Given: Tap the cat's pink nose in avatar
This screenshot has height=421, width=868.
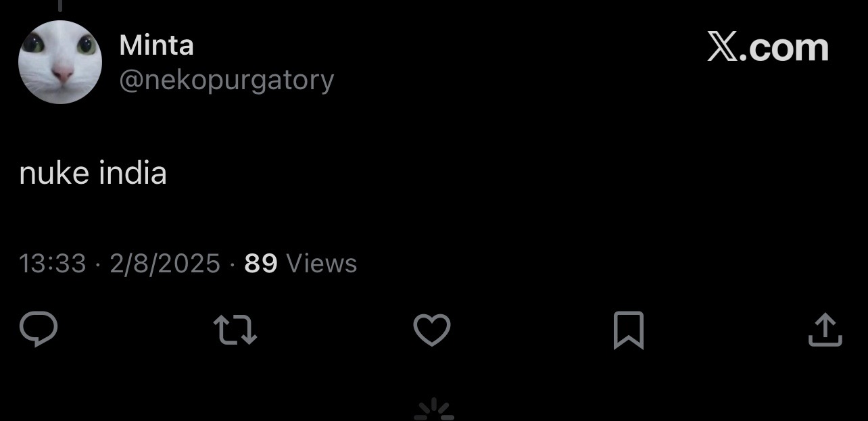Looking at the screenshot, I should click(x=62, y=74).
